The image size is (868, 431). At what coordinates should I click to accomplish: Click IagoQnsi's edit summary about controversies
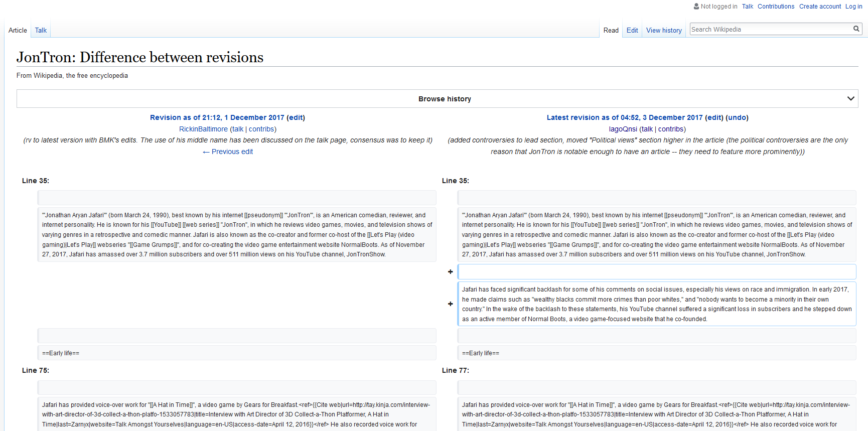[648, 146]
